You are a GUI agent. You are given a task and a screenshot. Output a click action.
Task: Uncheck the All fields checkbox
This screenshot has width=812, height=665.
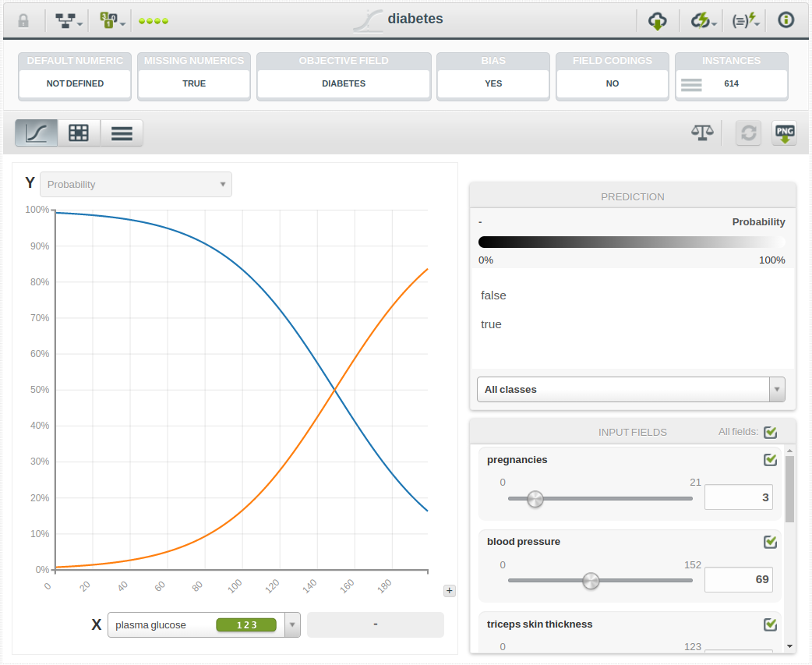coord(770,432)
